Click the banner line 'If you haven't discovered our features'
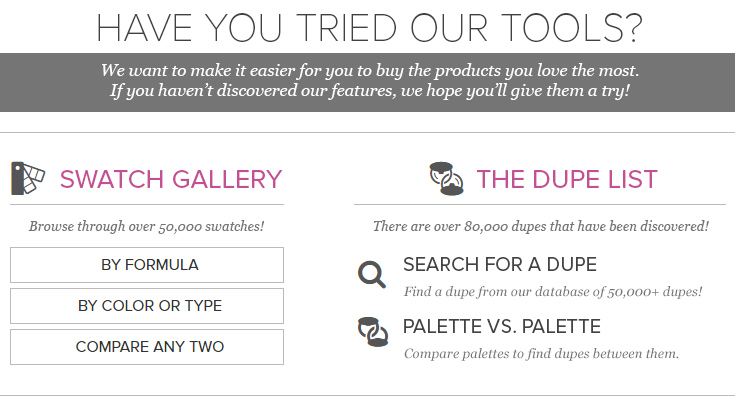 [x=370, y=91]
